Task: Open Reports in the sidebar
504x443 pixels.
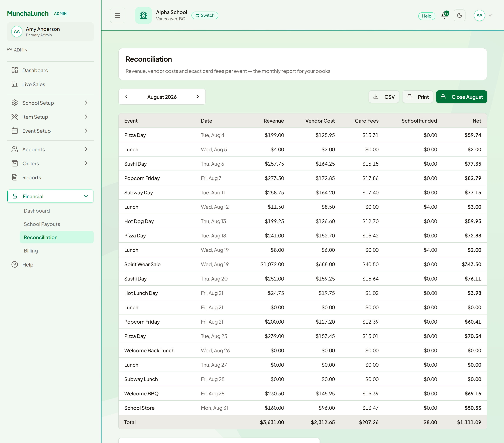Action: (x=50, y=178)
